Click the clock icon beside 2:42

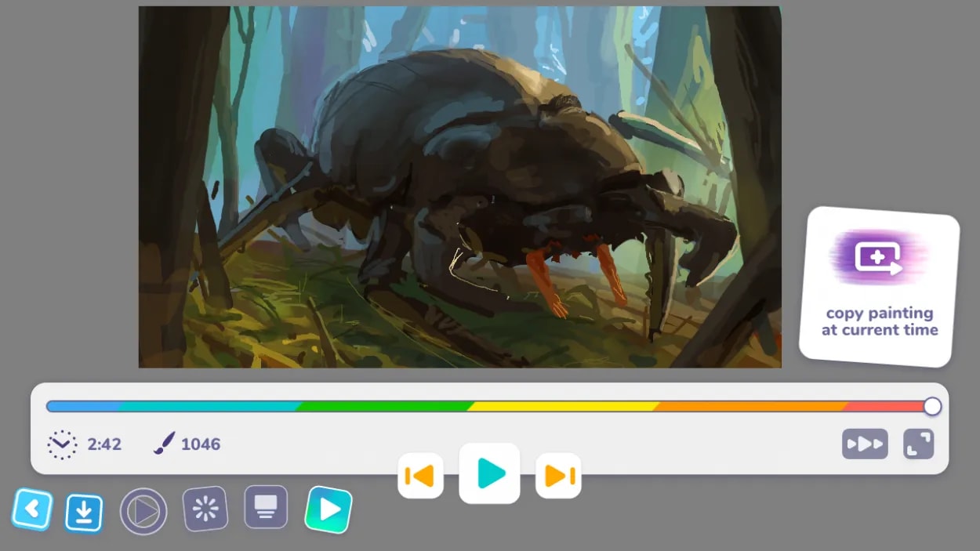(x=62, y=444)
